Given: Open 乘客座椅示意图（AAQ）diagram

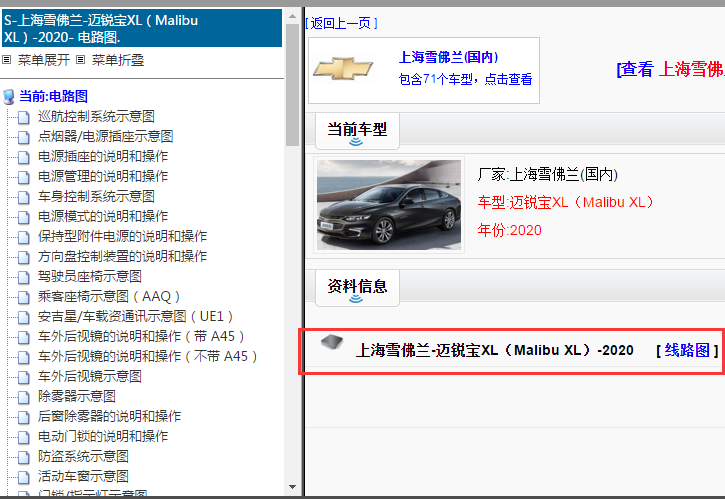Looking at the screenshot, I should [x=109, y=296].
